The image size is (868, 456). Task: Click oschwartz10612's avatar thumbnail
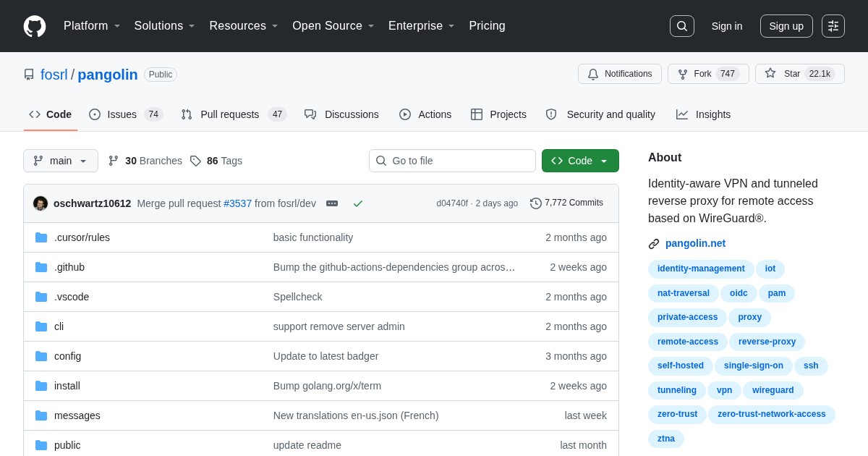point(41,203)
